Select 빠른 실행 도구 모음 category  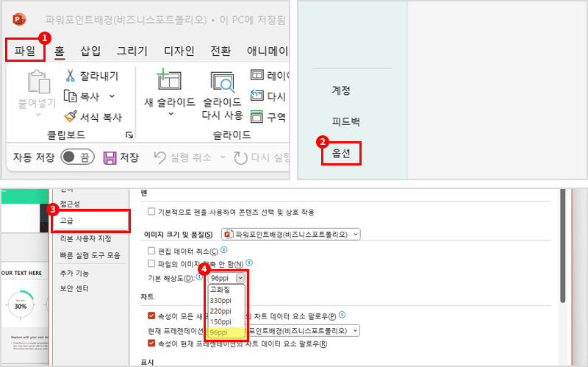(90, 255)
